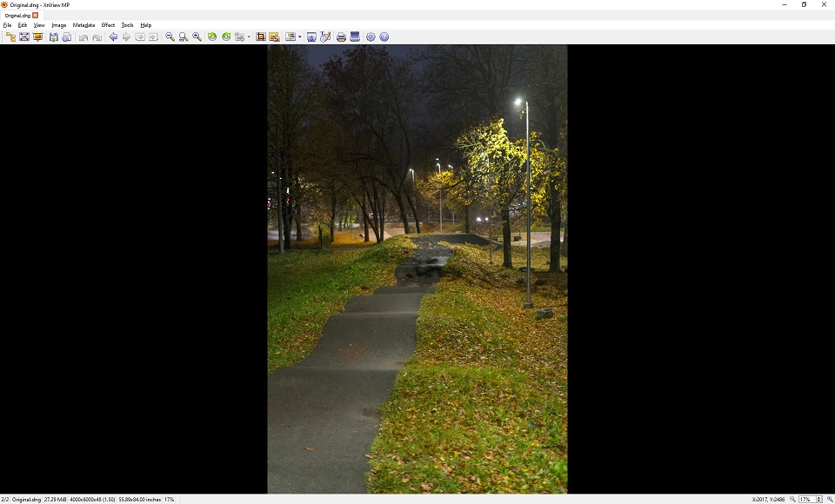Open the Browser folder-tree icon
The image size is (835, 504).
tap(10, 36)
